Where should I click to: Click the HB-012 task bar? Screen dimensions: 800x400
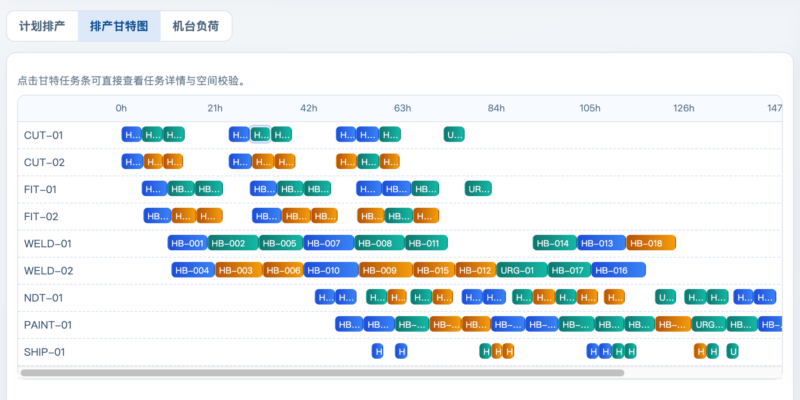pyautogui.click(x=475, y=270)
